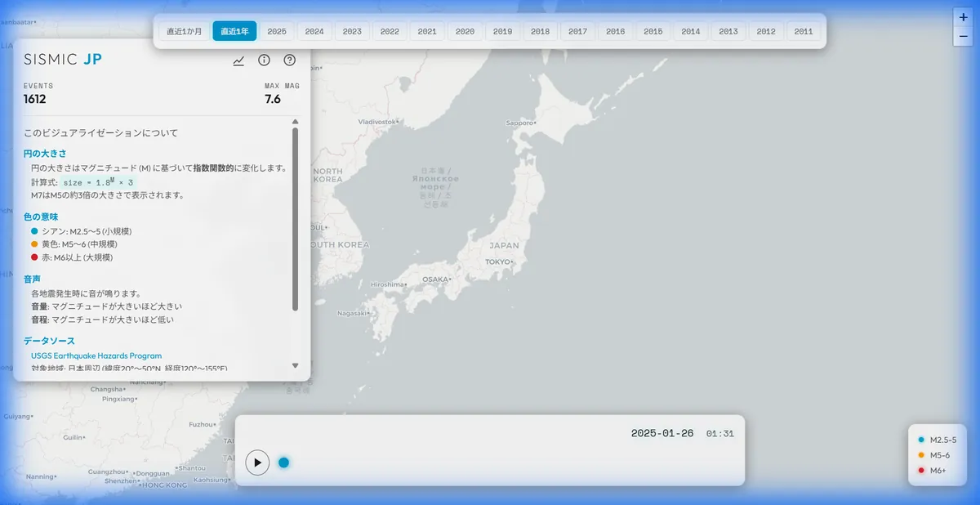Click the SISMIC JP logo title
The width and height of the screenshot is (980, 505).
click(x=63, y=60)
